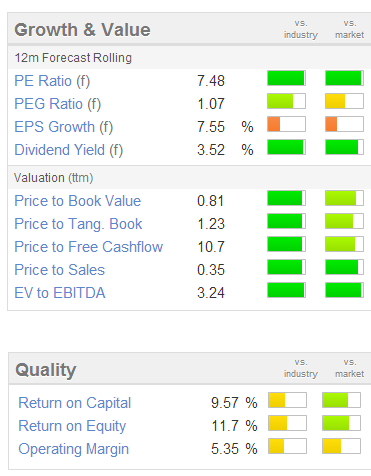The height and width of the screenshot is (476, 371).
Task: Click the Return on Equity link
Action: [x=72, y=426]
